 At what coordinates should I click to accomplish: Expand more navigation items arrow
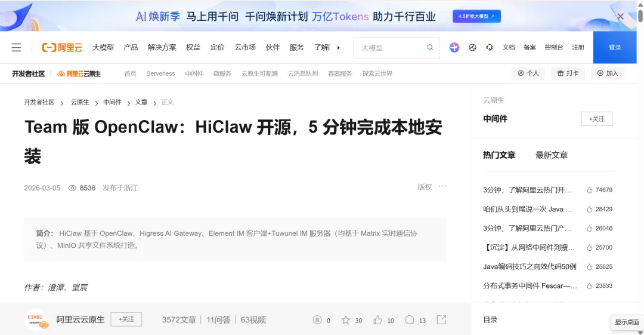[x=339, y=47]
